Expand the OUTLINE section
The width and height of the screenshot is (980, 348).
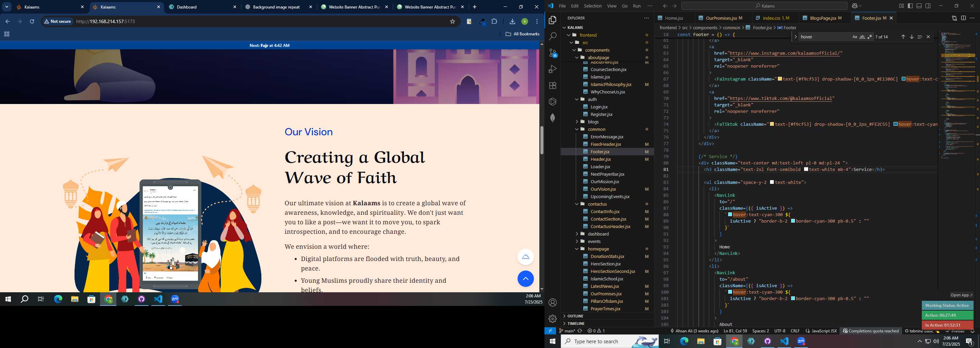(x=575, y=316)
